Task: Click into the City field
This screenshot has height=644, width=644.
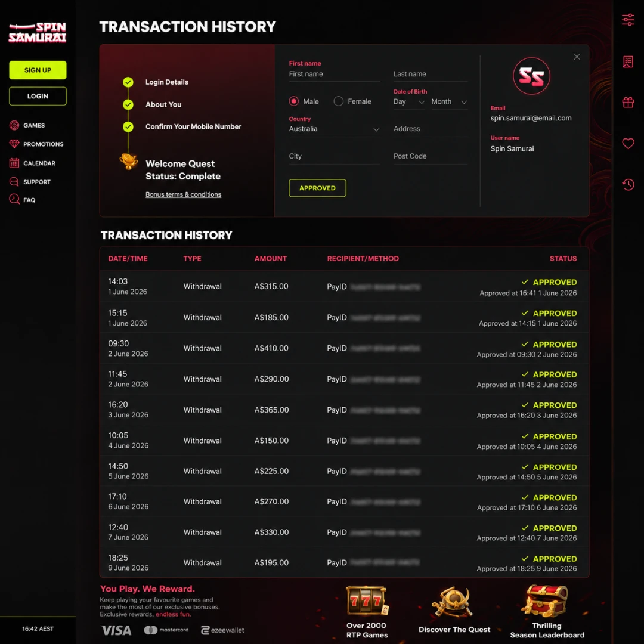Action: pos(334,156)
